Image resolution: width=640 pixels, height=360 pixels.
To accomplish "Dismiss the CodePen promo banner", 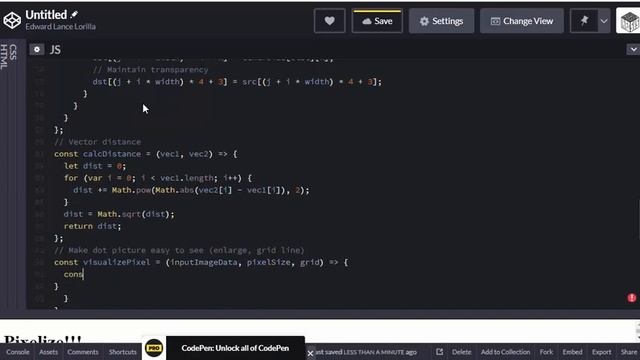I will point(310,353).
